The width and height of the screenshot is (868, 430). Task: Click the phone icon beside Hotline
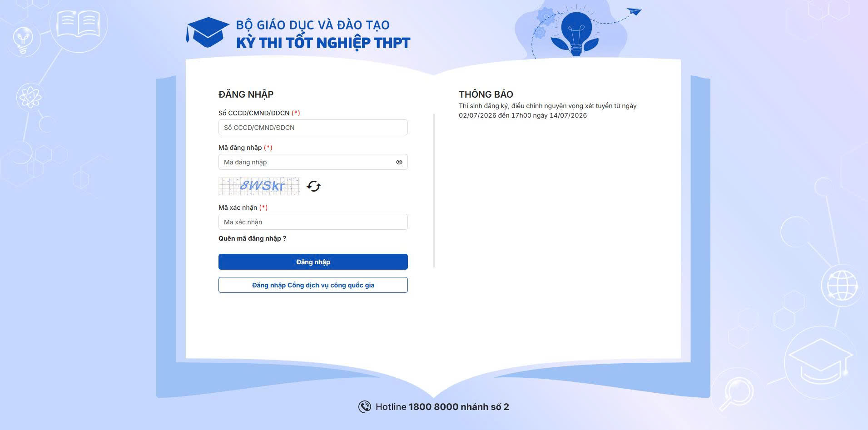pyautogui.click(x=365, y=407)
